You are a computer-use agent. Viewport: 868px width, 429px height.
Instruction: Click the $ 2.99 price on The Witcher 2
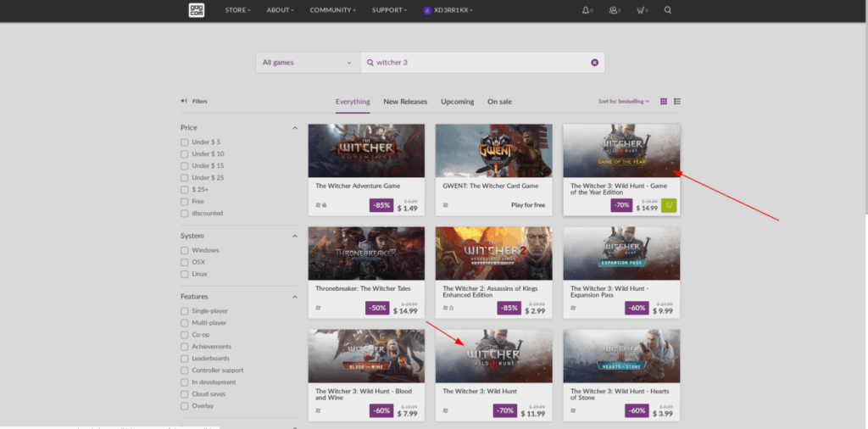[535, 311]
